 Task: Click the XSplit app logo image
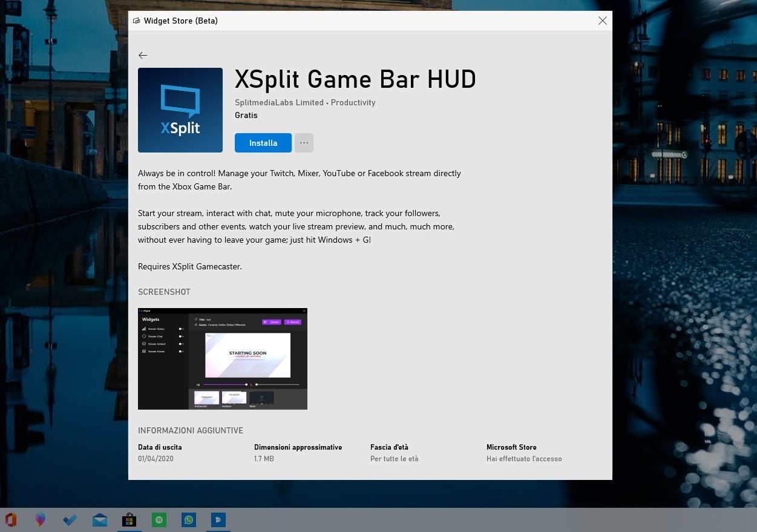(x=180, y=110)
